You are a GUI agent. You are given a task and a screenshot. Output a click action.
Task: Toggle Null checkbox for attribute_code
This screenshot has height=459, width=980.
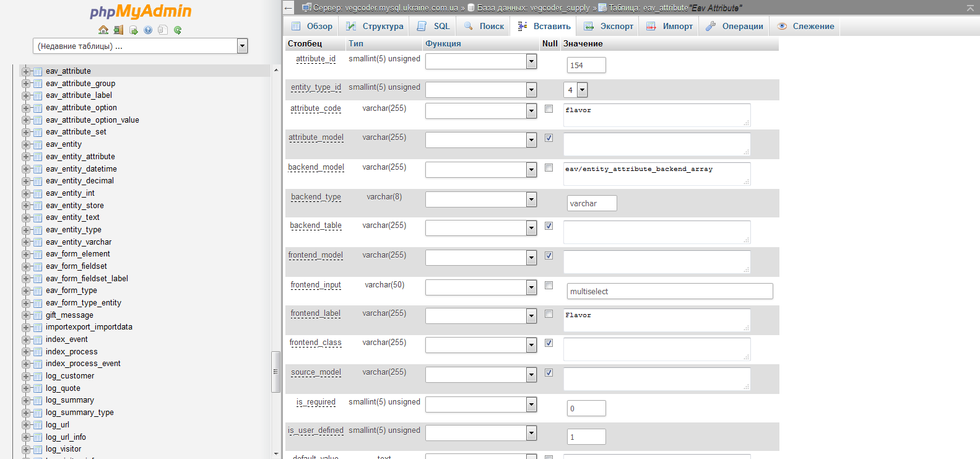(549, 108)
